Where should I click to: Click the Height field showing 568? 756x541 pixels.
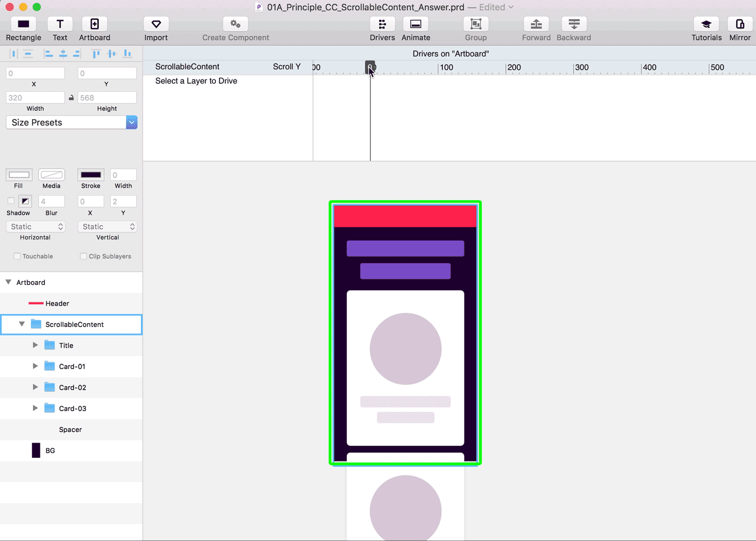click(107, 98)
